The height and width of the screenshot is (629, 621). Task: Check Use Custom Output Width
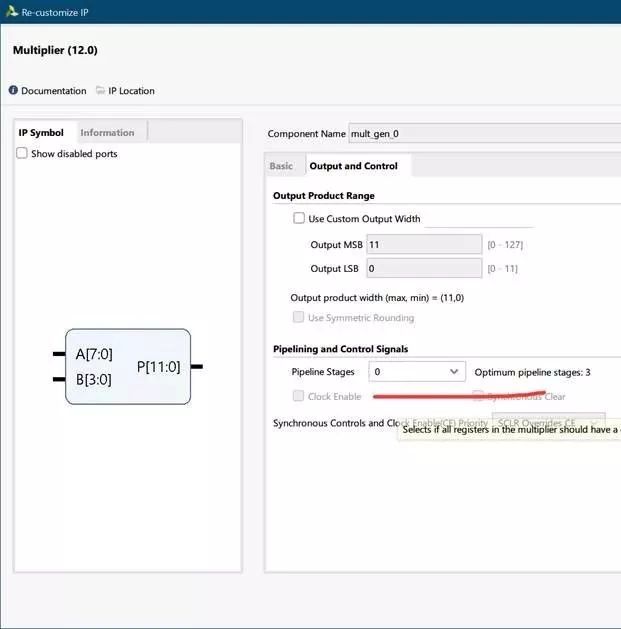pyautogui.click(x=299, y=218)
